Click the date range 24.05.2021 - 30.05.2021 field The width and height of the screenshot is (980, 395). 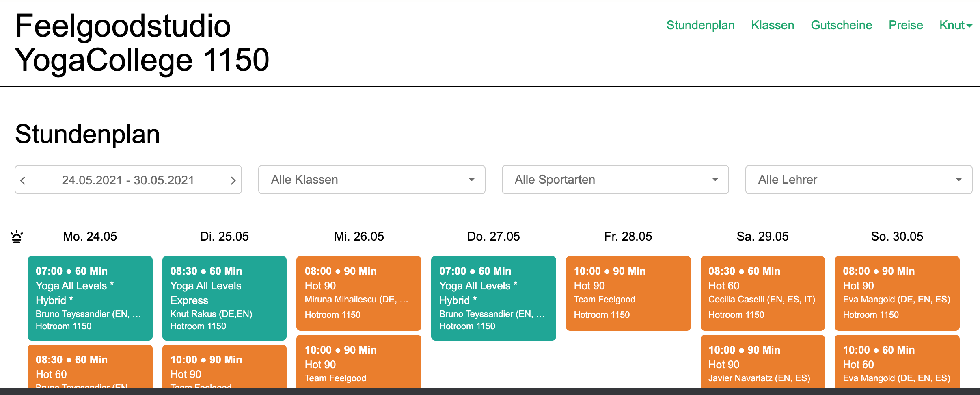click(x=128, y=180)
